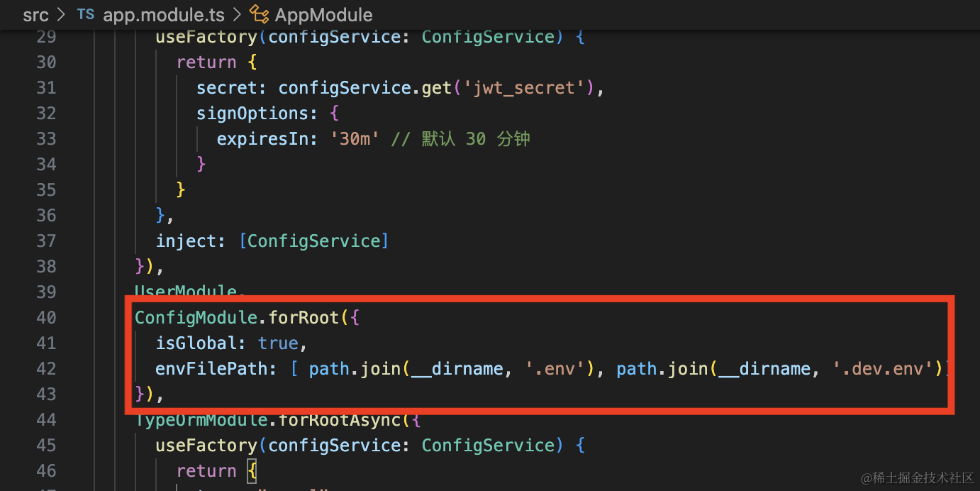
Task: Select the AppModule breadcrumb item
Action: [323, 14]
